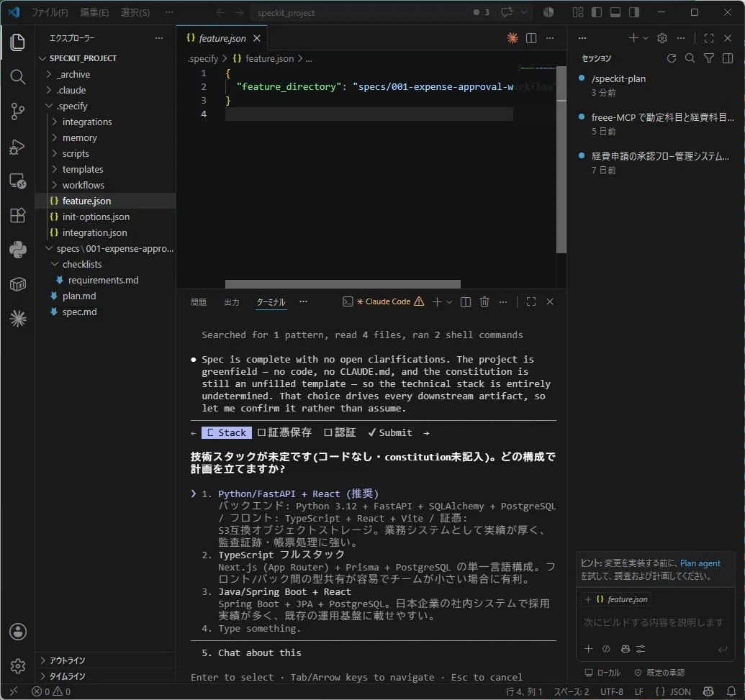Open ファイル(F) menu
The height and width of the screenshot is (700, 745).
pyautogui.click(x=50, y=12)
